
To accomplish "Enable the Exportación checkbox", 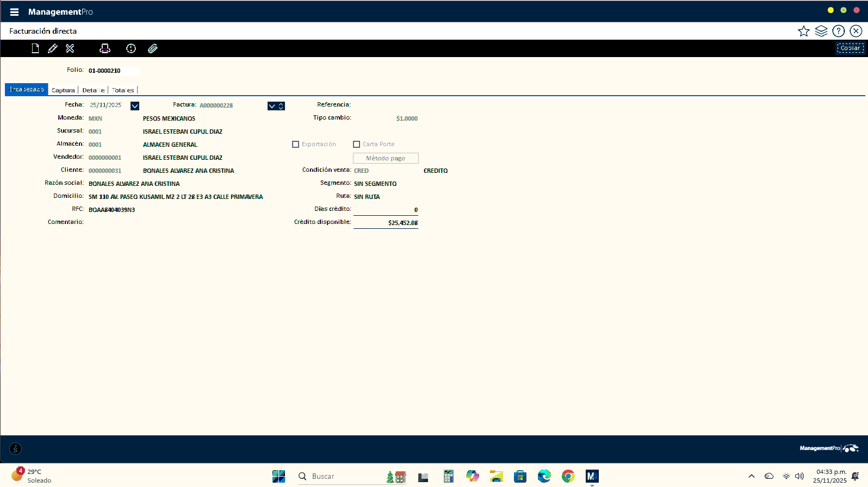I will [296, 145].
